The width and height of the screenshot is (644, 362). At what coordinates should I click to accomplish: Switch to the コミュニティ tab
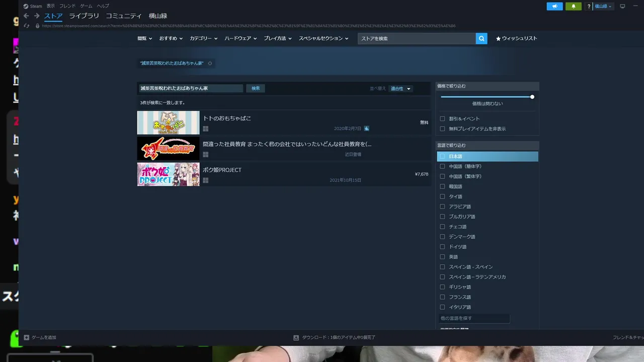[124, 16]
